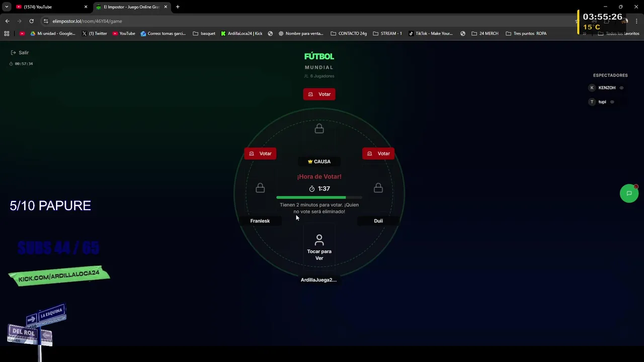Screen dimensions: 644x362
Task: Click the browser forward arrow
Action: click(19, 21)
